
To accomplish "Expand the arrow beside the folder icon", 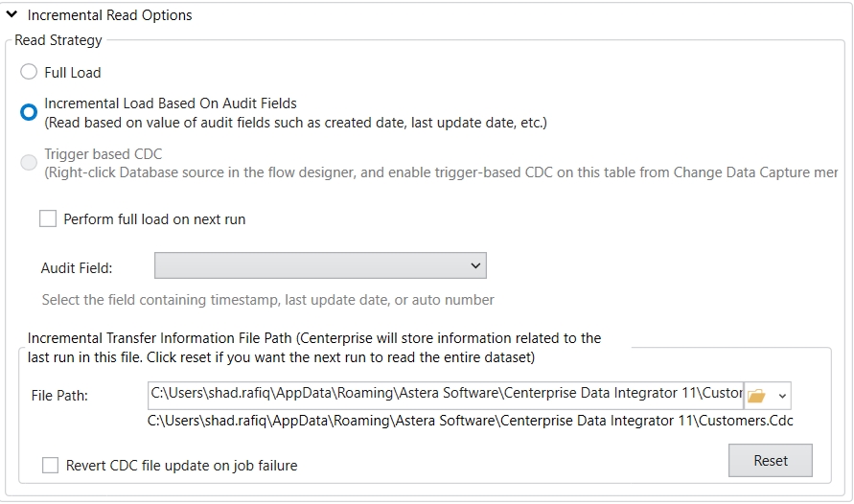I will [x=782, y=395].
